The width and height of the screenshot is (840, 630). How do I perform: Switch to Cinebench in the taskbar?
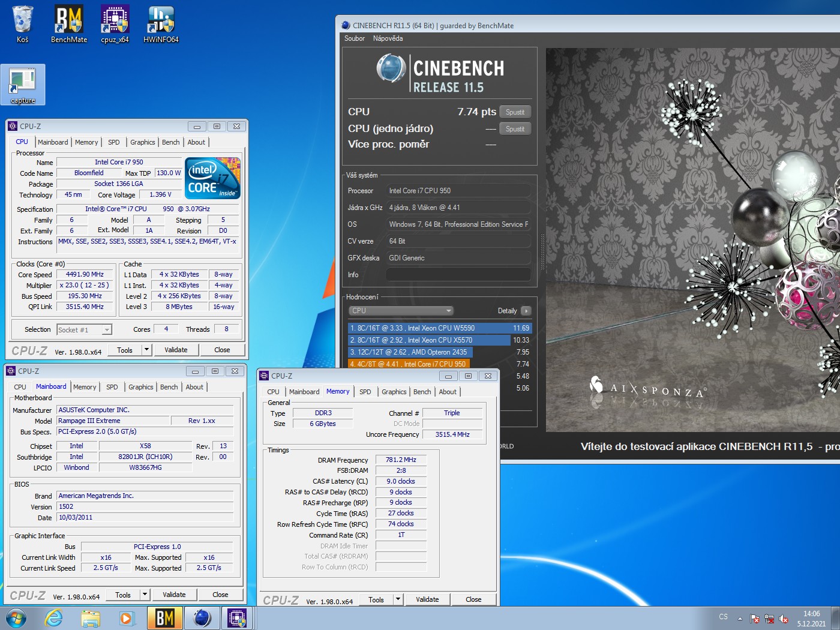click(202, 618)
